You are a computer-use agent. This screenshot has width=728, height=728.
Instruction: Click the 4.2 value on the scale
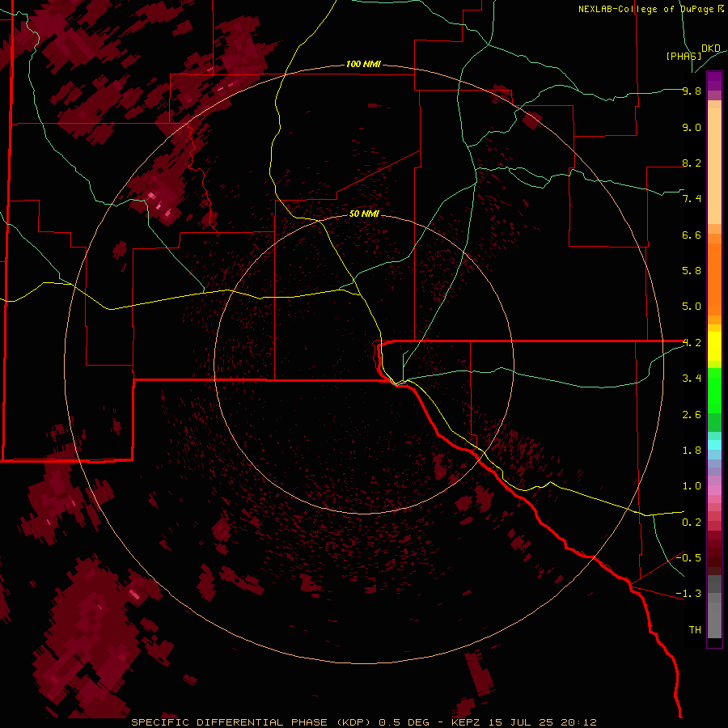692,343
